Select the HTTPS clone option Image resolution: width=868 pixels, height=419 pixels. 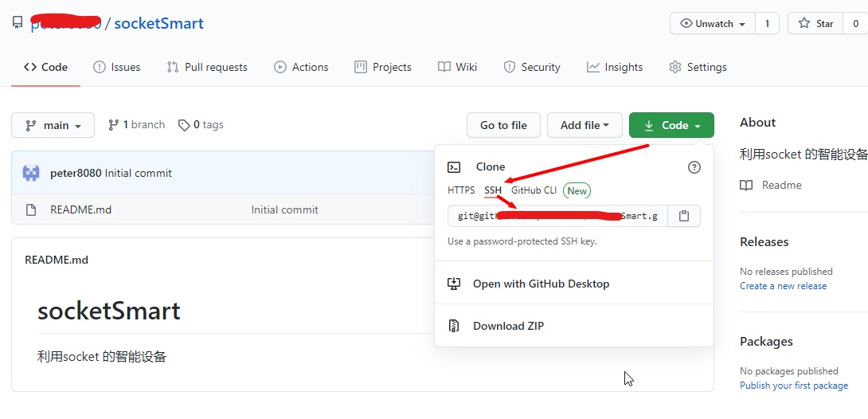(x=461, y=190)
